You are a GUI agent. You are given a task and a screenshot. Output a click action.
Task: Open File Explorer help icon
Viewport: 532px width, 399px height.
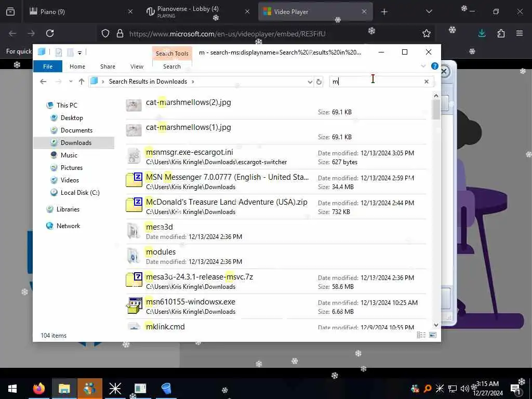[435, 66]
